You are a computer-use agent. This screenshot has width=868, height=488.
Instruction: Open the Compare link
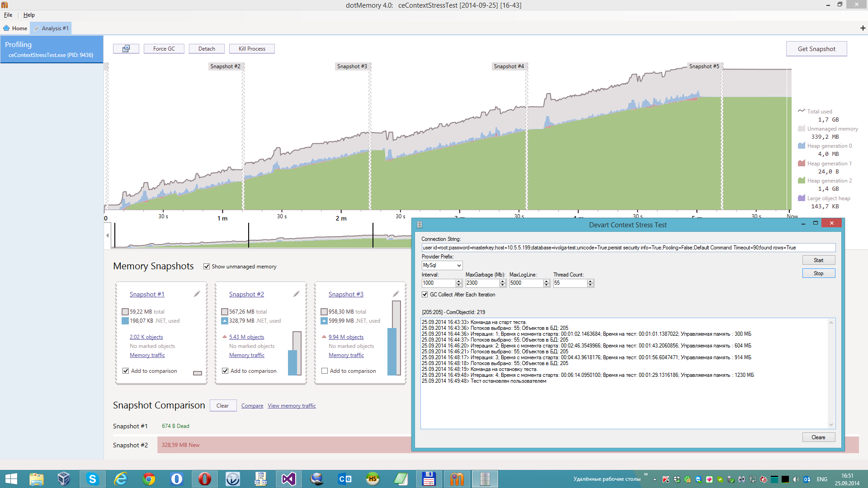point(252,406)
